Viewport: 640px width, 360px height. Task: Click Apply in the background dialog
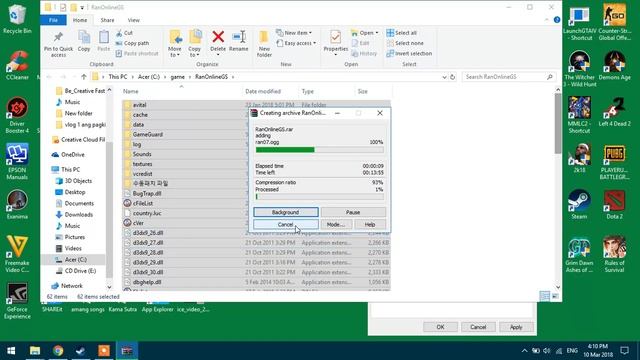coord(516,327)
